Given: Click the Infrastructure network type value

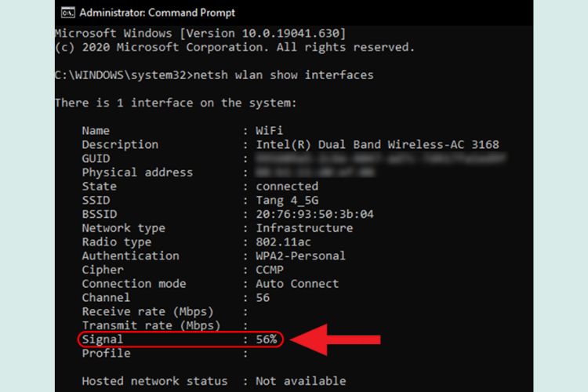Looking at the screenshot, I should [x=304, y=228].
